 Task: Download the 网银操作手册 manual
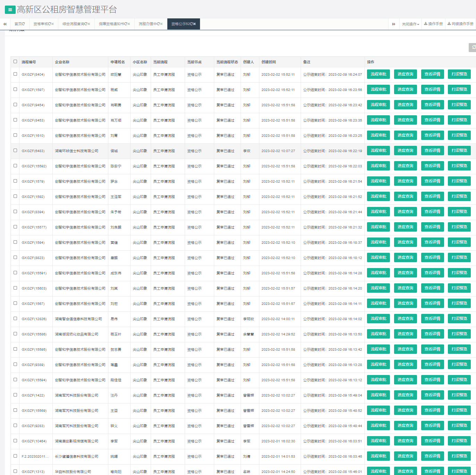click(460, 24)
